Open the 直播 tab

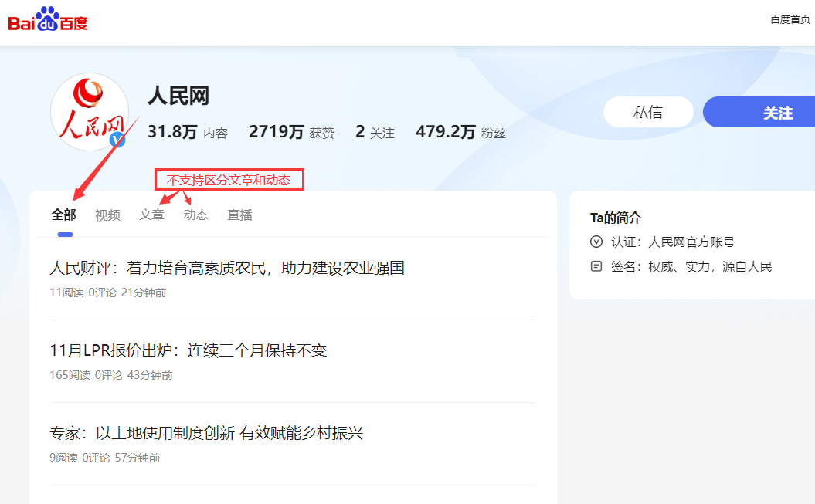coord(239,215)
